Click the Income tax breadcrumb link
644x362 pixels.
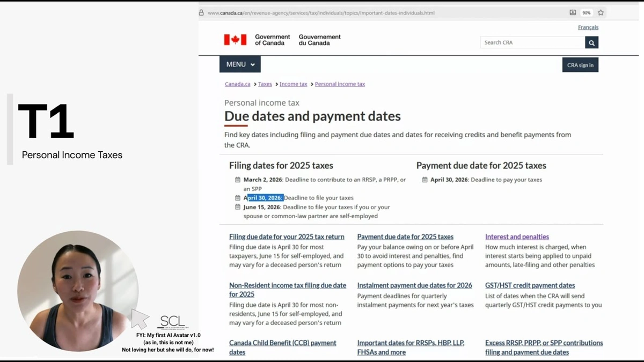click(293, 84)
